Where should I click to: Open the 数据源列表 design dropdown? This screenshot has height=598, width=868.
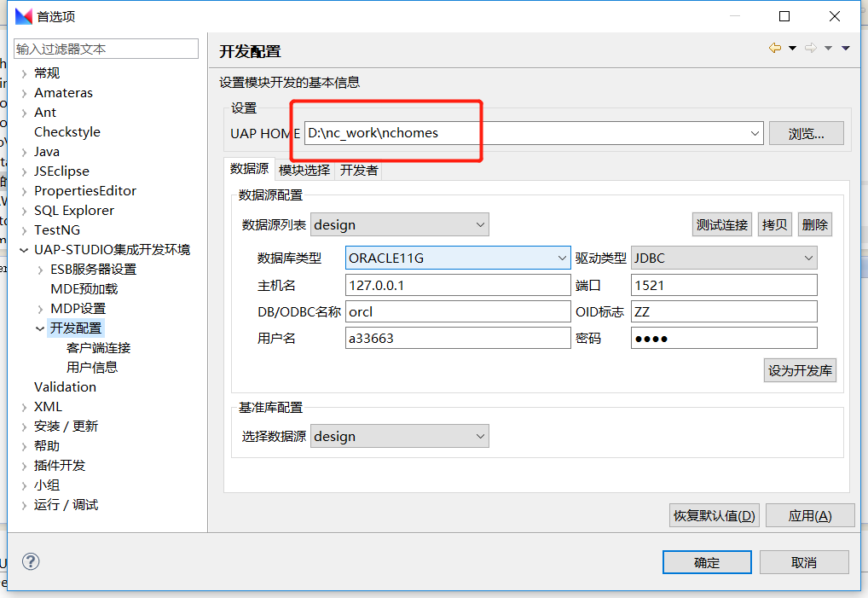click(x=480, y=224)
